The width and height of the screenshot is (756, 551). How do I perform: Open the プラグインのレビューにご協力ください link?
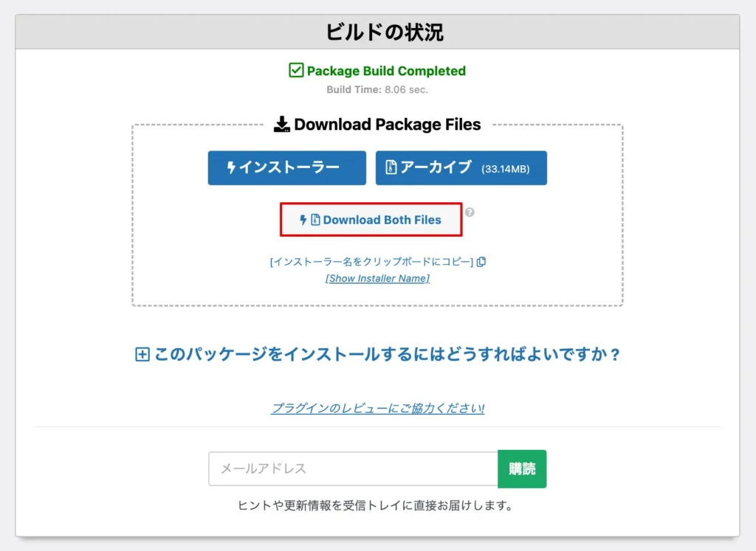tap(377, 408)
